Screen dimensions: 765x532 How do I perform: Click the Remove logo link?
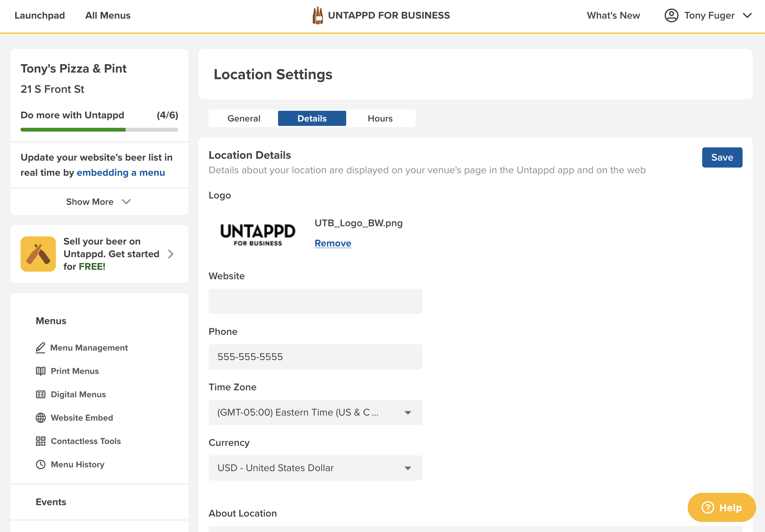333,243
